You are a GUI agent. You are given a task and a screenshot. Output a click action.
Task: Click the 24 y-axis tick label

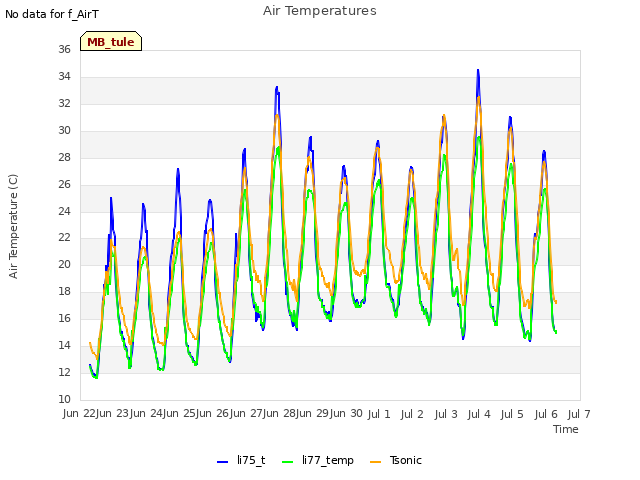click(x=64, y=211)
